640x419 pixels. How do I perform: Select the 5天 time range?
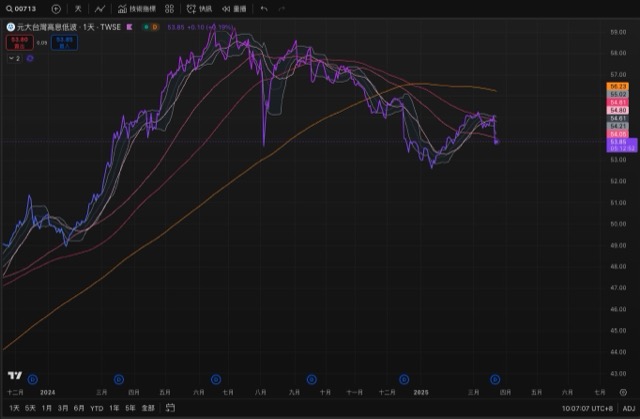(30, 408)
